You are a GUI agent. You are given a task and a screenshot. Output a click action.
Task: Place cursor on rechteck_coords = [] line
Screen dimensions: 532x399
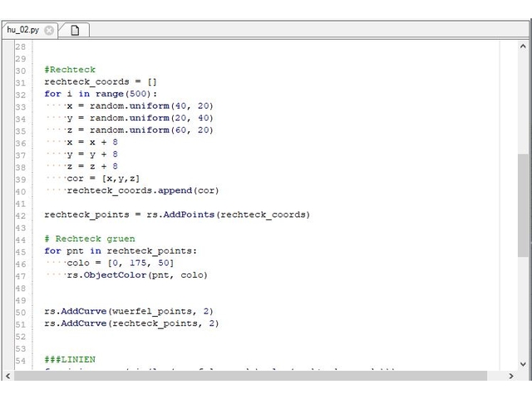pyautogui.click(x=101, y=81)
